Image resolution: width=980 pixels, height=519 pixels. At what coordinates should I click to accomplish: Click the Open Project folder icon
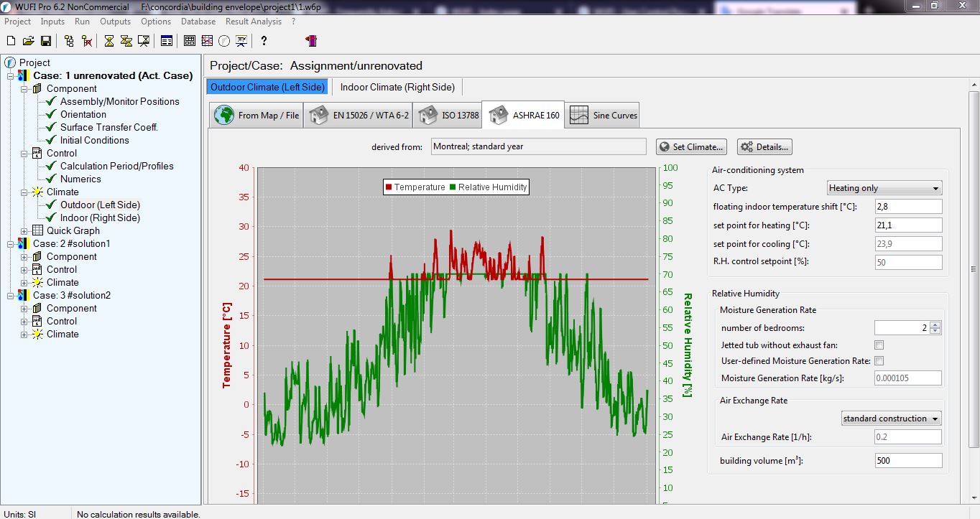[x=28, y=41]
